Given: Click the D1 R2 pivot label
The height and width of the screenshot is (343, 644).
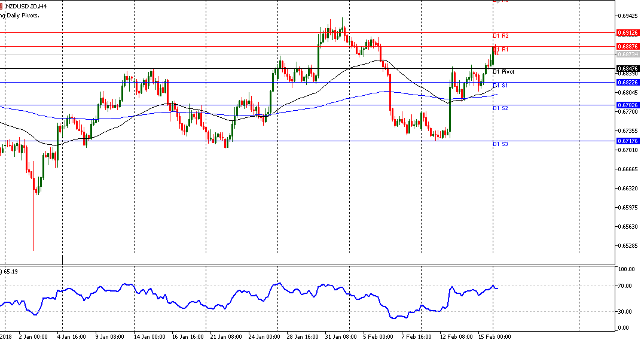Looking at the screenshot, I should pos(500,36).
